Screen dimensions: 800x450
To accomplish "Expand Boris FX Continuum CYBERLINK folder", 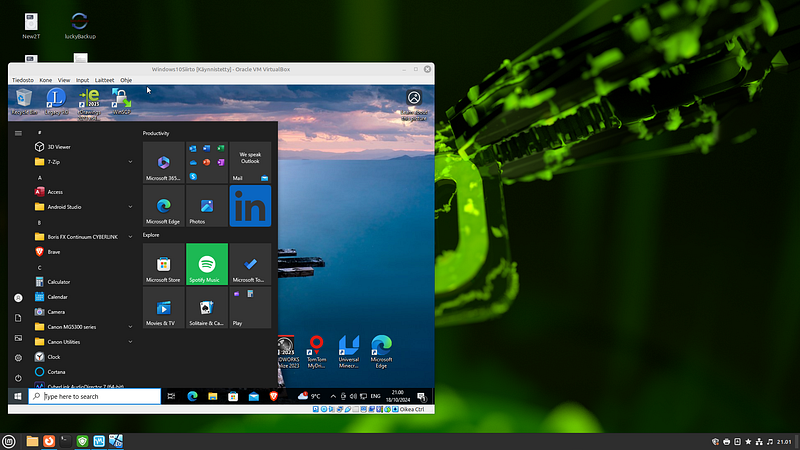I will tap(83, 237).
